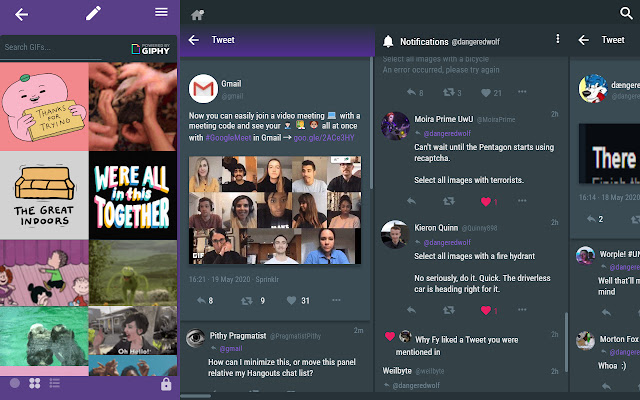Viewport: 640px width, 400px height.
Task: Open the hamburger menu in compose panel
Action: [x=161, y=12]
